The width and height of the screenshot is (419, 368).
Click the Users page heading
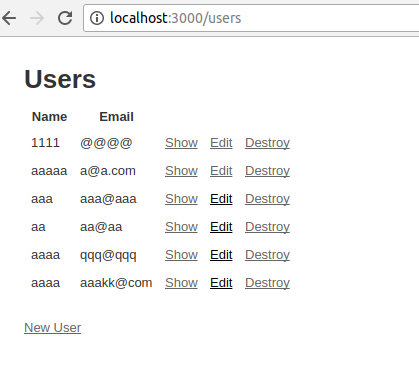click(x=60, y=79)
